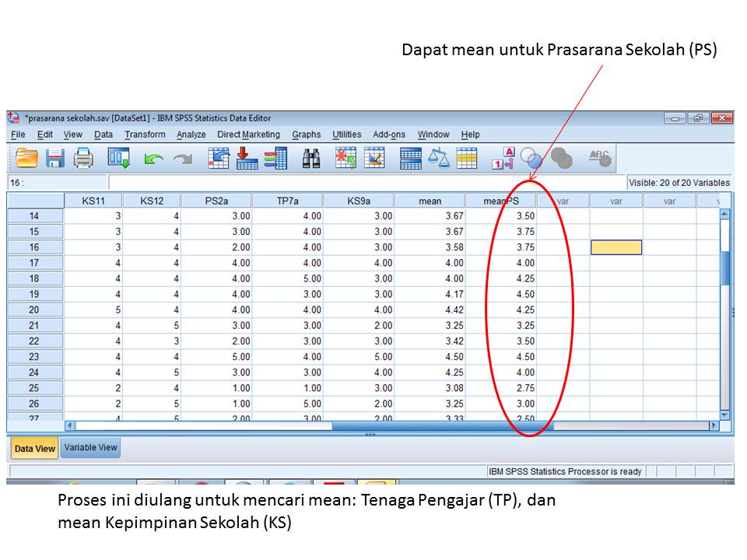Show all variables gray circles icon
747x560 pixels.
coord(561,158)
